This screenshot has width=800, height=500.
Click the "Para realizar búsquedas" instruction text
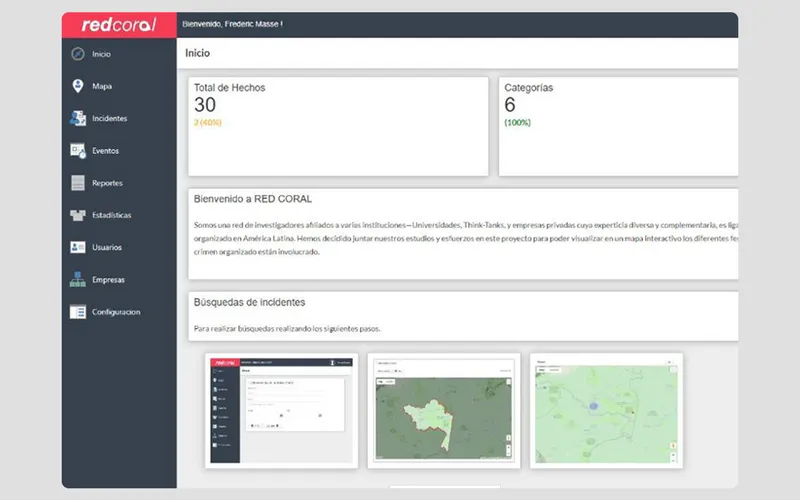coord(287,329)
